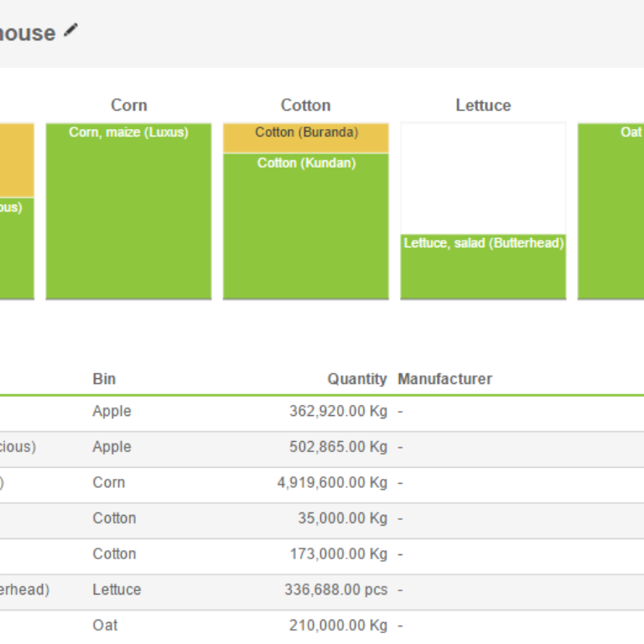This screenshot has width=644, height=644.
Task: Click the pencil edit icon next to title
Action: point(70,31)
